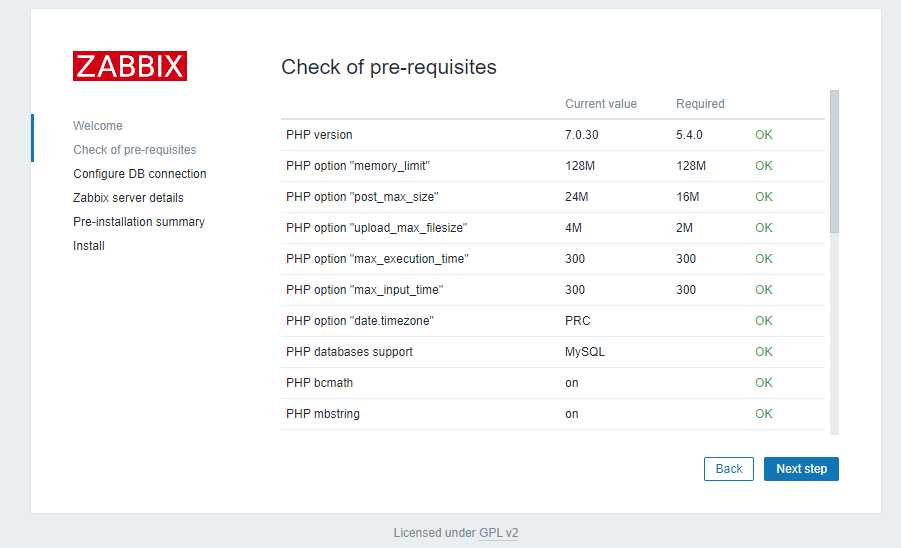Viewport: 901px width, 548px height.
Task: Click the MySQL value for databases support
Action: point(584,352)
